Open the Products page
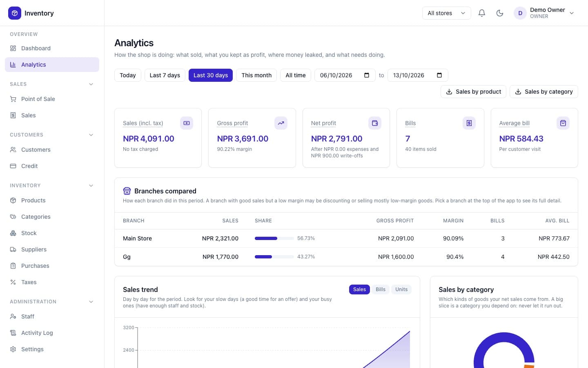The image size is (588, 368). (x=52, y=200)
